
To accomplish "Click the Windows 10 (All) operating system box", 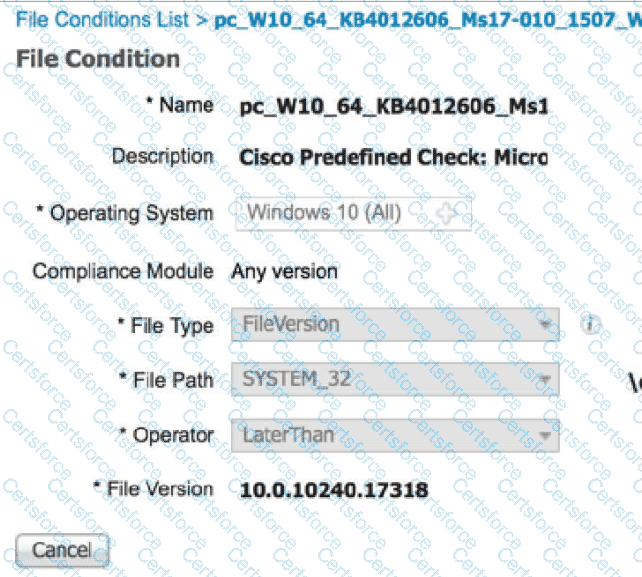I will 340,213.
